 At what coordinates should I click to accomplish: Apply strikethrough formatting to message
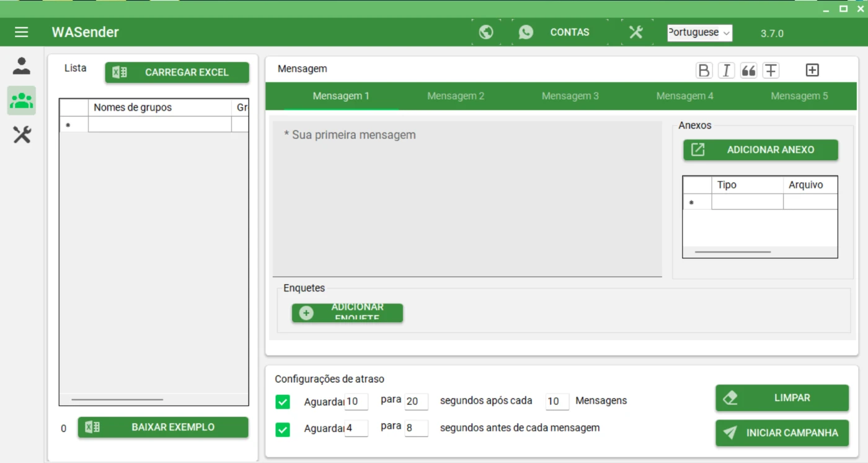point(771,70)
